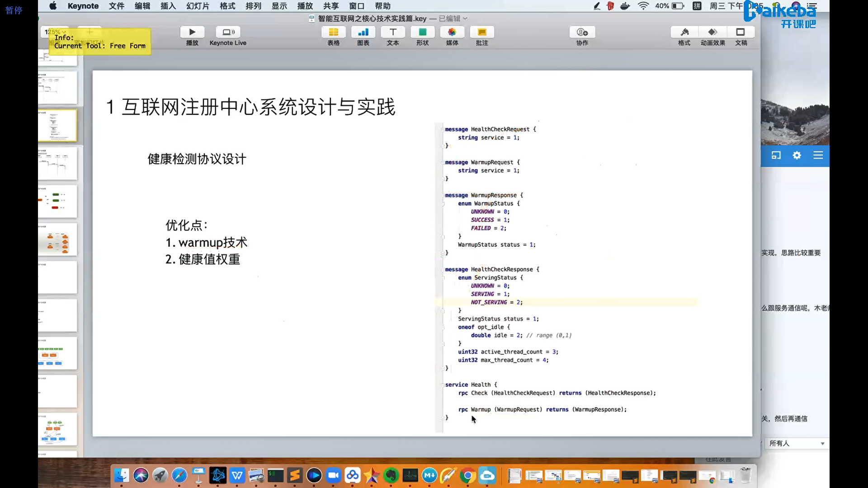Toggle the 动画效果 animation inspector
Screen dimensions: 868x488
[712, 32]
